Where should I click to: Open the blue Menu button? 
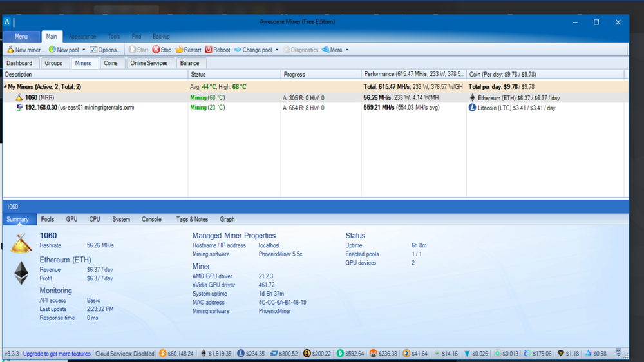[21, 37]
